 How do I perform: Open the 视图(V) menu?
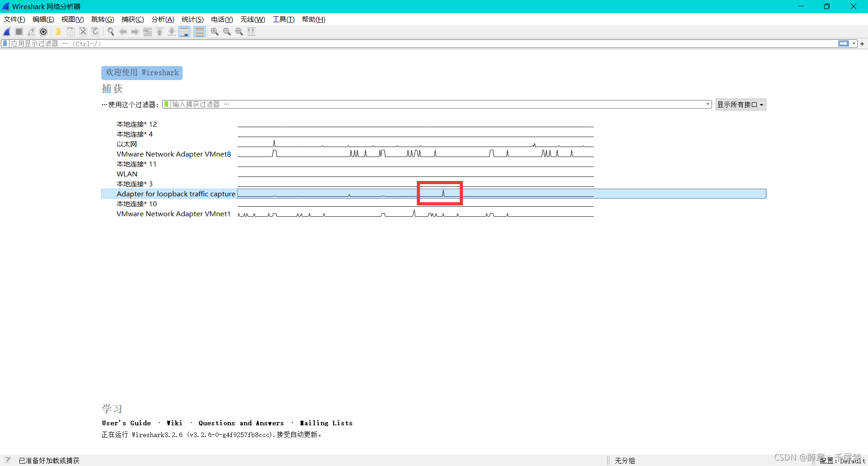[x=72, y=19]
